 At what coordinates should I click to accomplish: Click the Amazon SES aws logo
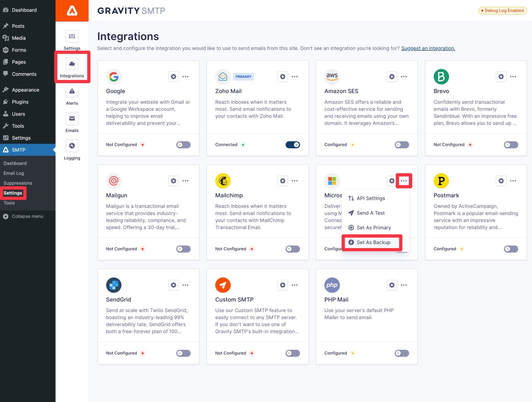click(x=332, y=77)
